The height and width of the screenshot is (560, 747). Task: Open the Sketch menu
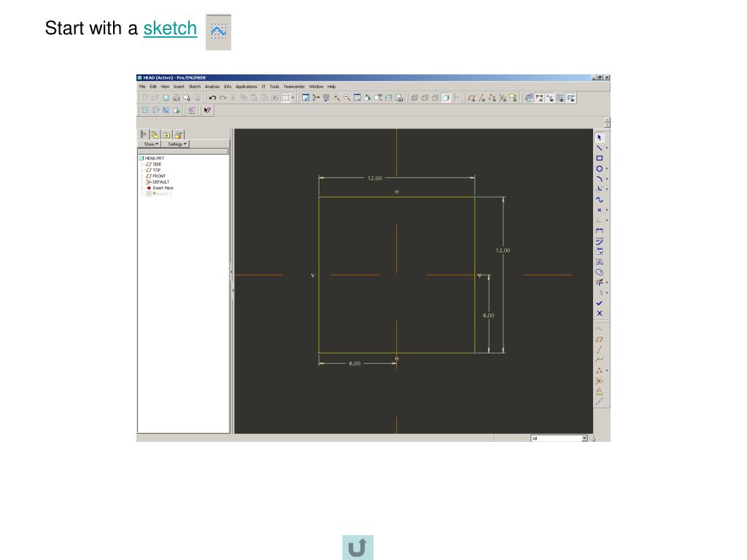[x=195, y=86]
